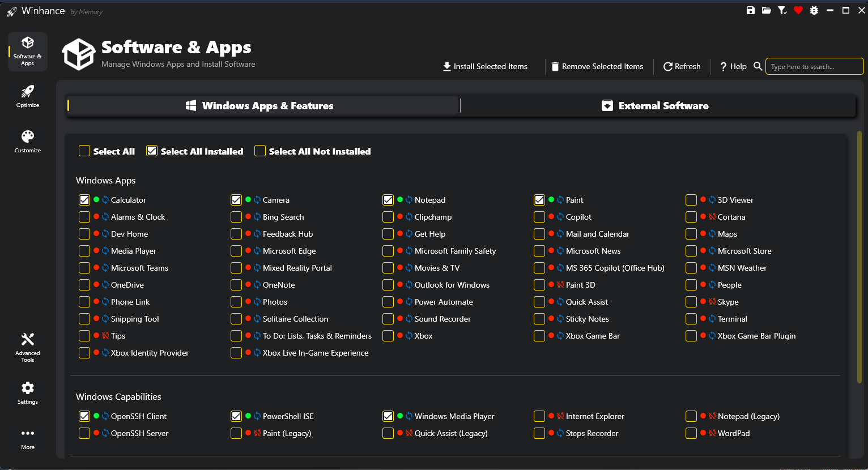This screenshot has width=868, height=470.
Task: Click the vertical scrollbar of apps list
Action: [x=860, y=258]
